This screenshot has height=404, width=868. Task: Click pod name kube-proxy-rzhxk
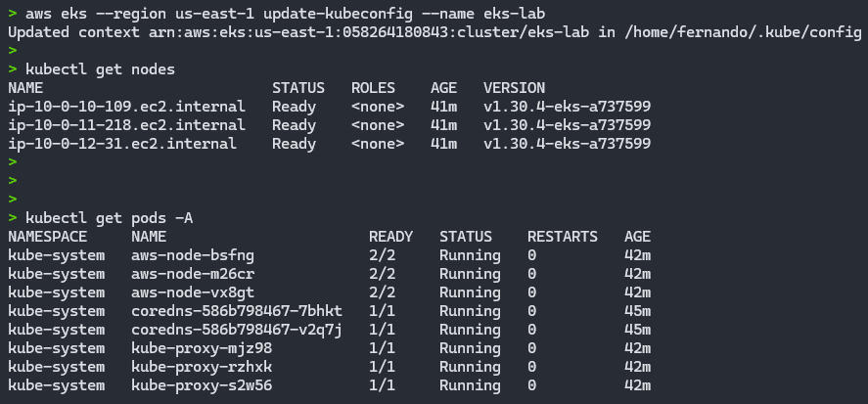click(202, 367)
